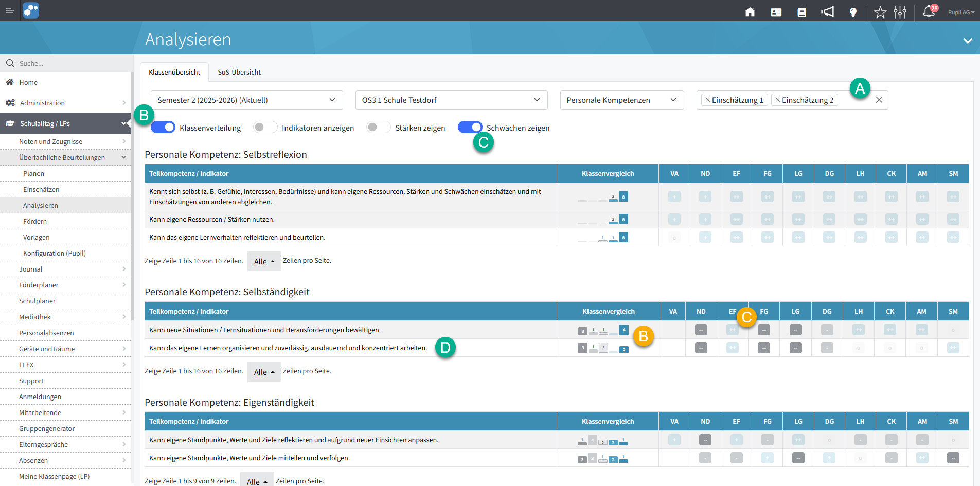Open the document icon in top bar
Viewport: 980px width, 486px height.
[x=802, y=12]
